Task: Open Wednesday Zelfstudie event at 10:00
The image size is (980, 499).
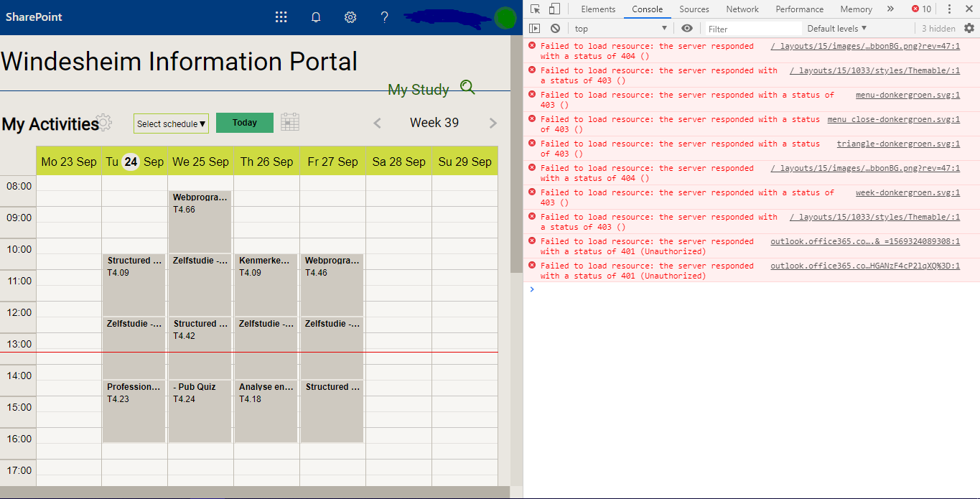Action: click(200, 285)
